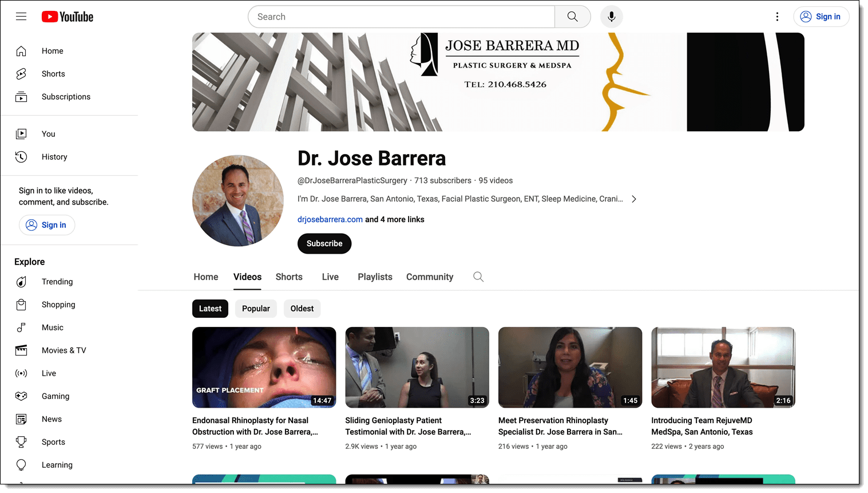868x493 pixels.
Task: Switch sorting to Oldest videos
Action: tap(302, 308)
